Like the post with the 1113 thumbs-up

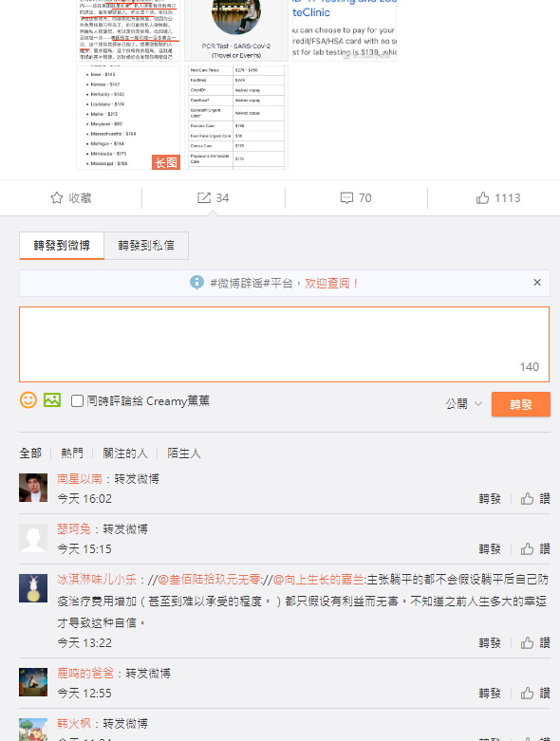(x=482, y=197)
